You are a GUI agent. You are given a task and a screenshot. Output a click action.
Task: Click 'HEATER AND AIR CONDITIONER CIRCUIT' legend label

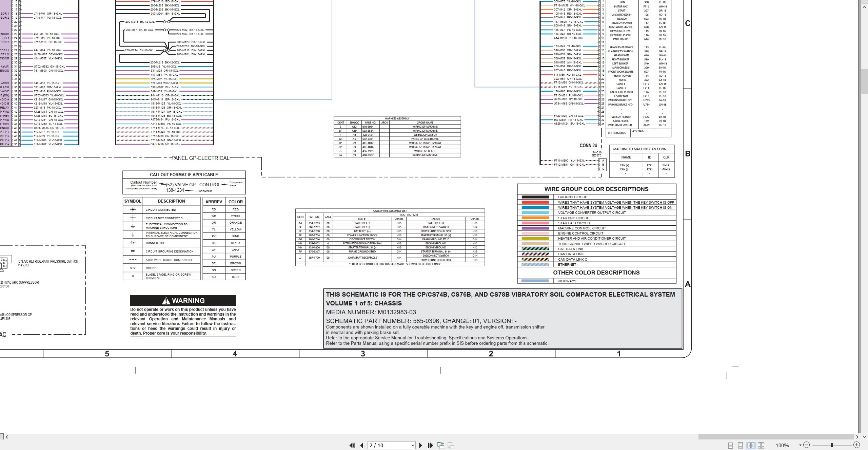[592, 238]
